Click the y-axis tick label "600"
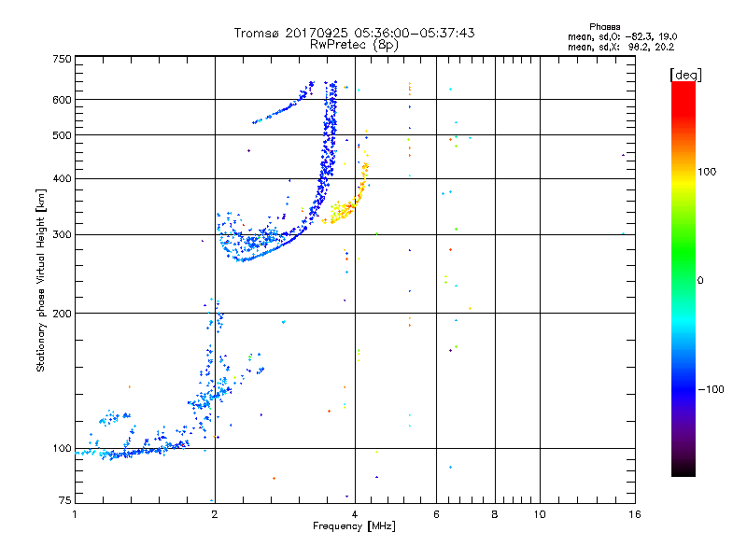The height and width of the screenshot is (560, 747). pos(62,100)
